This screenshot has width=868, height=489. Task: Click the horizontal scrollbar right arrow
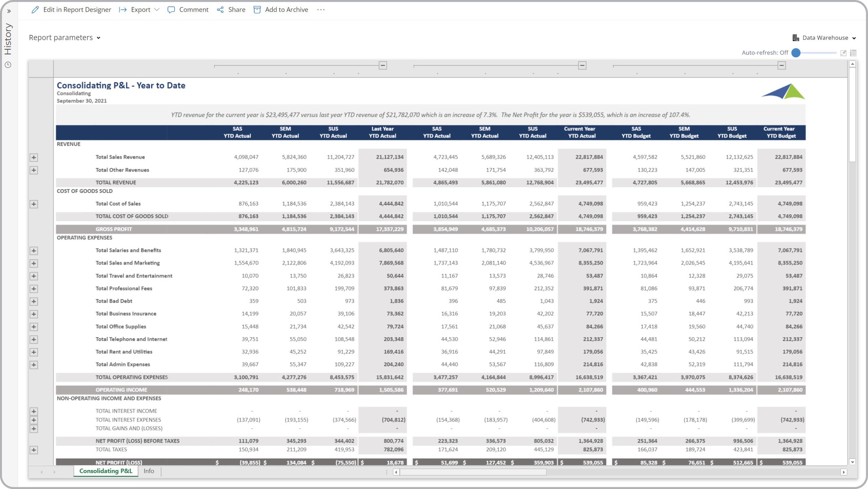(x=844, y=472)
